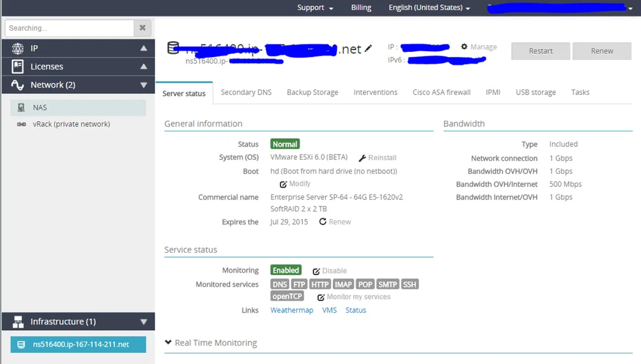Click the Monitor my services edit icon
641x364 pixels.
321,297
